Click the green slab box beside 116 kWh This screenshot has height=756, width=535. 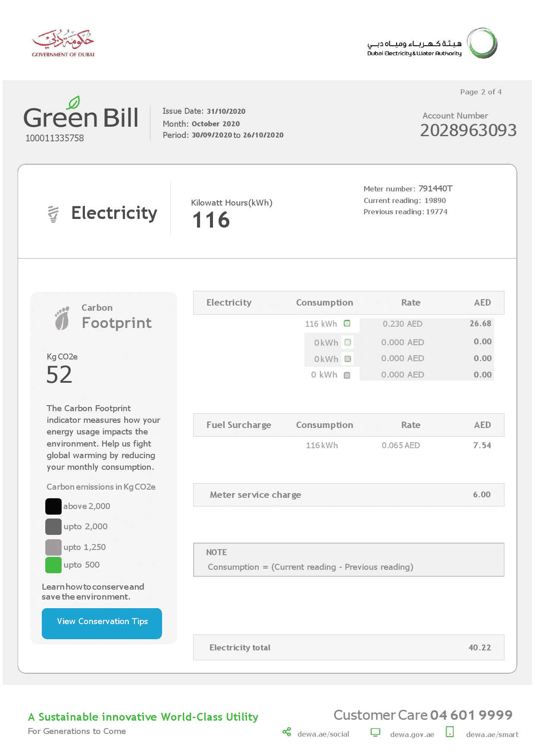(x=347, y=323)
